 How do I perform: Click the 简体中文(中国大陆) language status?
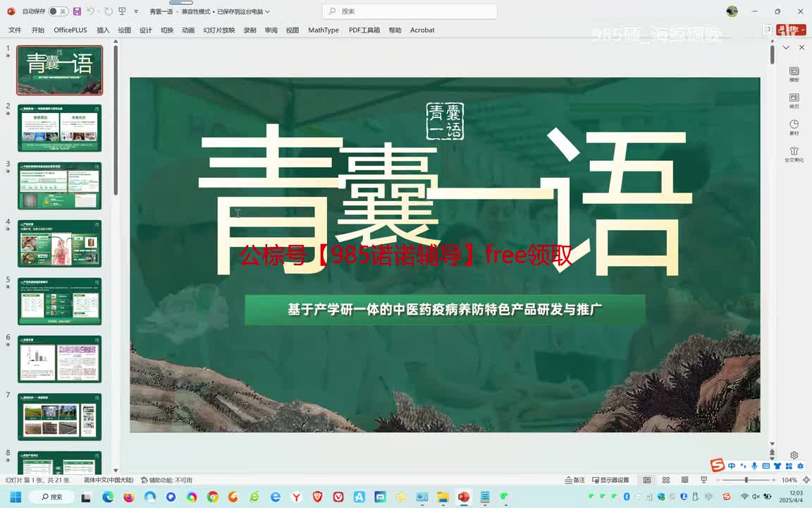coord(109,480)
